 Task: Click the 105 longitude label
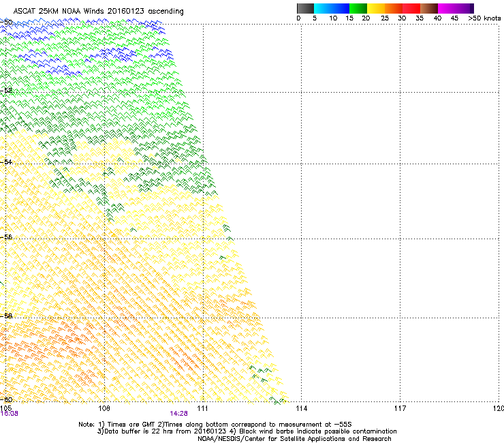pyautogui.click(x=5, y=408)
